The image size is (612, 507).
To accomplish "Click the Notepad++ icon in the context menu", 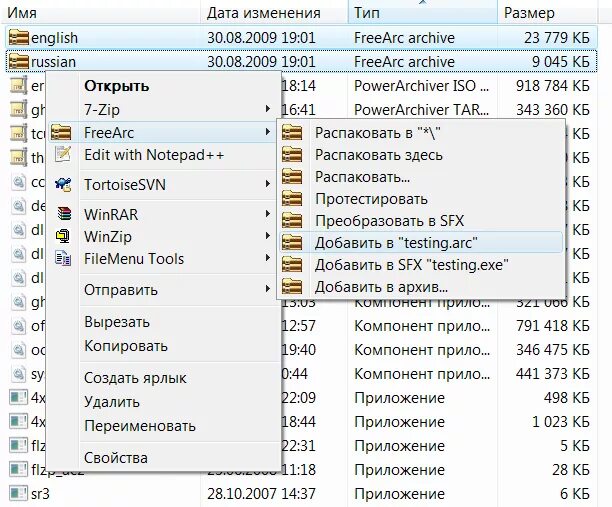I will coord(62,155).
